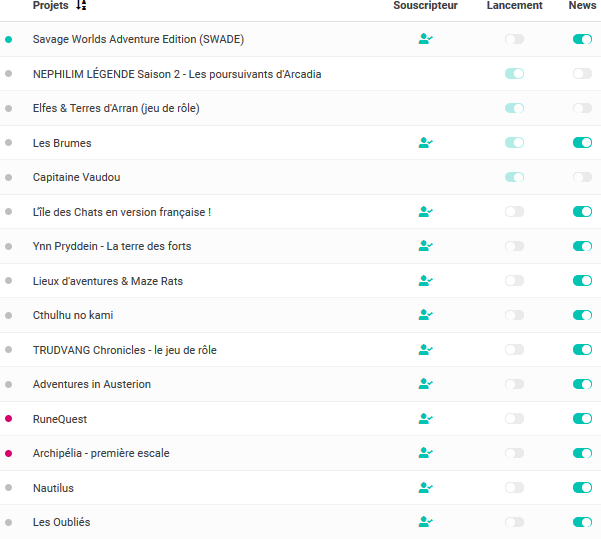Toggle Lancement switch for NEPHILIM LÉGENDE
Image resolution: width=601 pixels, height=539 pixels.
[x=514, y=74]
